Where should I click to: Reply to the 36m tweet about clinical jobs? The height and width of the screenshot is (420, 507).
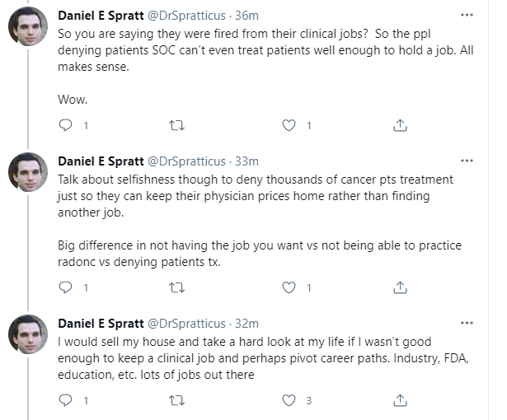pyautogui.click(x=66, y=125)
